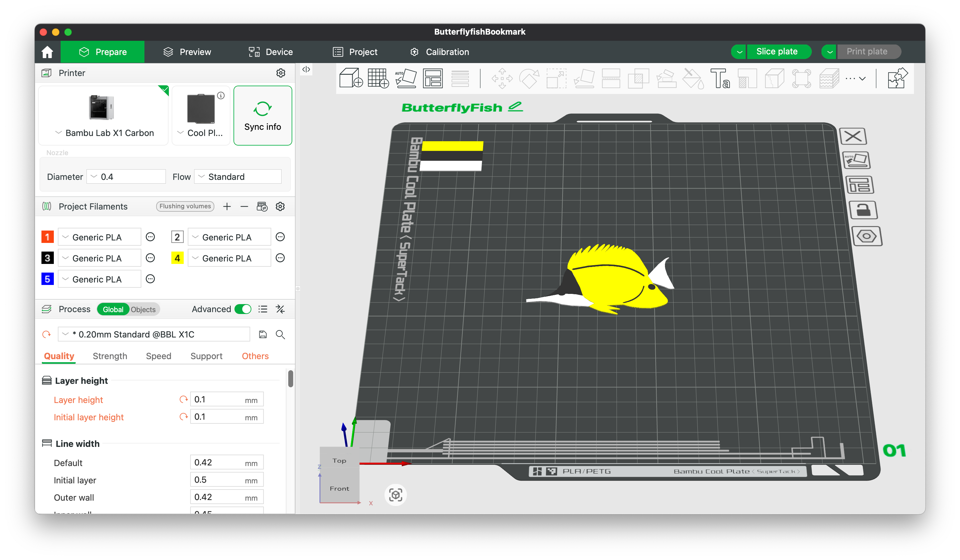Open the Strength settings tab
This screenshot has height=560, width=960.
(110, 356)
